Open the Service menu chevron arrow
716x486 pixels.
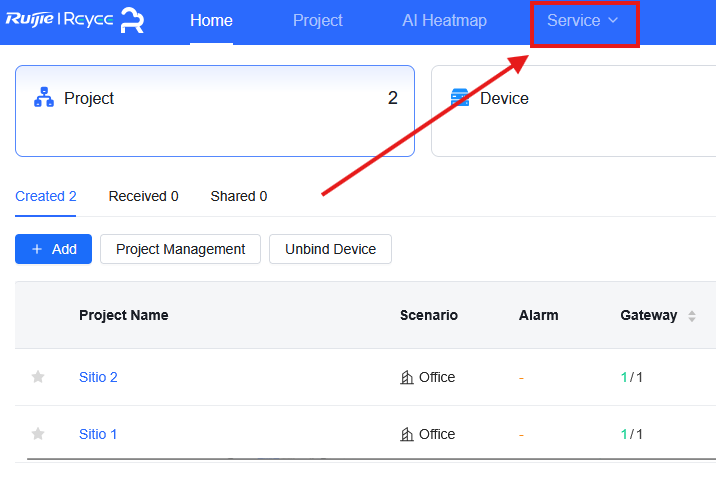click(x=613, y=20)
